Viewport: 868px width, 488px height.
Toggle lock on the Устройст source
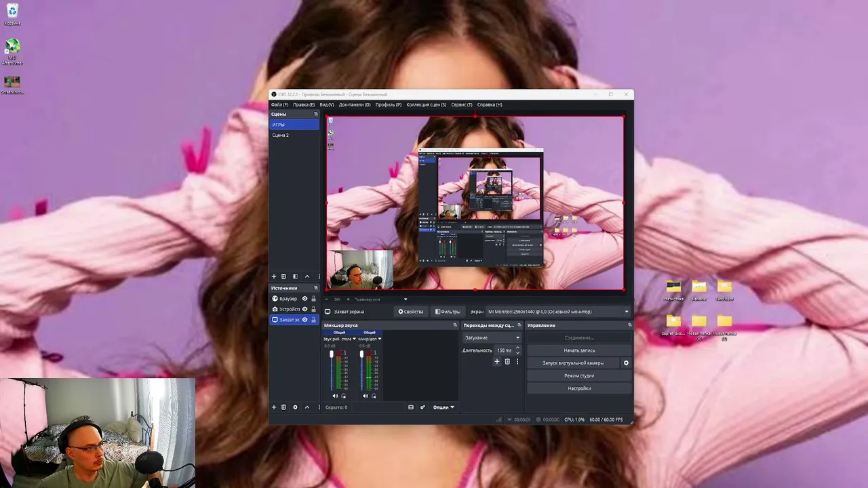[313, 309]
